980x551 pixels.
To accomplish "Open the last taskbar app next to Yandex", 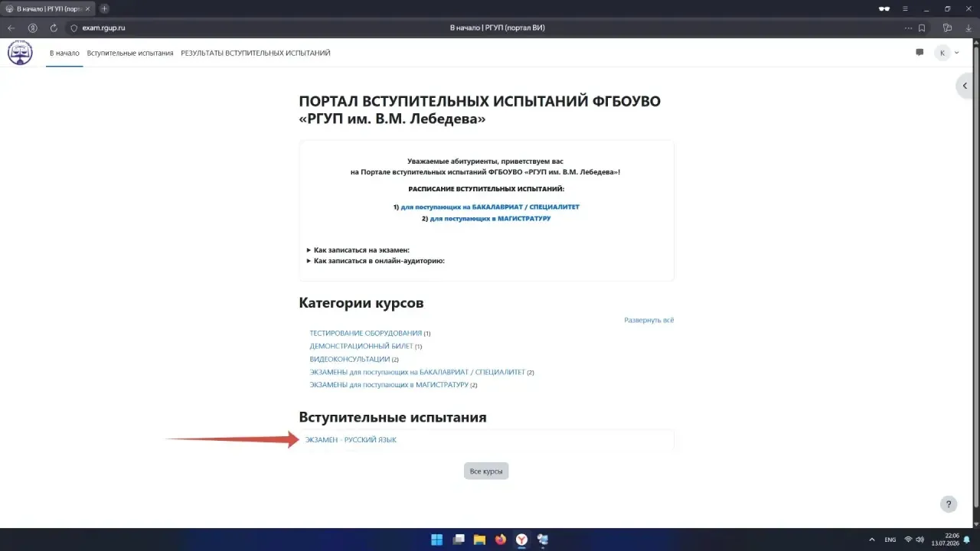I will pyautogui.click(x=543, y=540).
